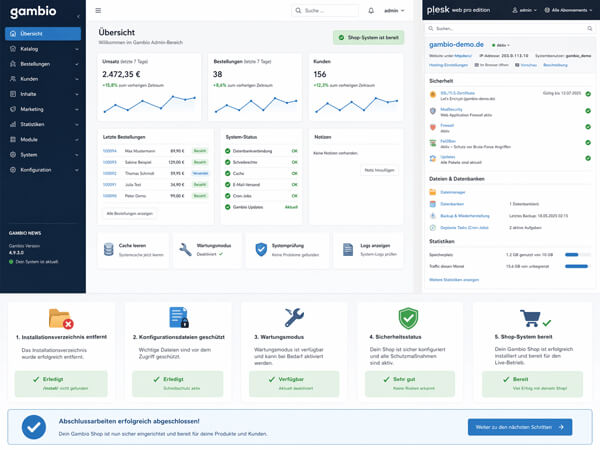
Task: Open the gambio-demo.de domain link
Action: click(x=456, y=45)
